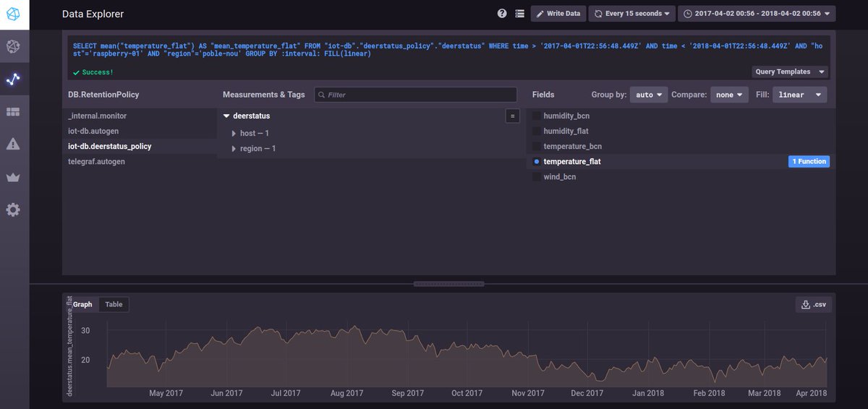The height and width of the screenshot is (409, 868).
Task: Click the Success! status message
Action: (93, 72)
